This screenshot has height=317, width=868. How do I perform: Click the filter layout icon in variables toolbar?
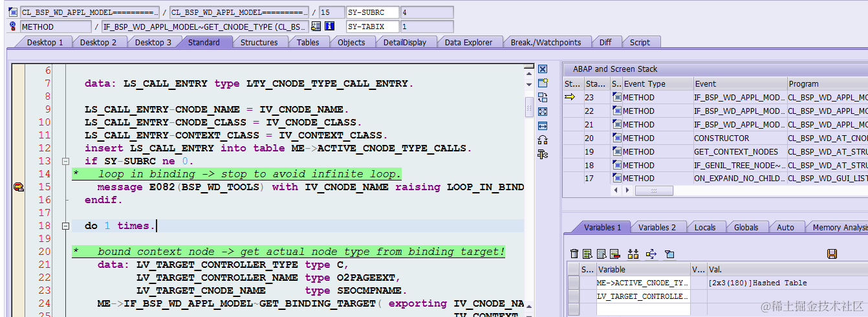669,254
